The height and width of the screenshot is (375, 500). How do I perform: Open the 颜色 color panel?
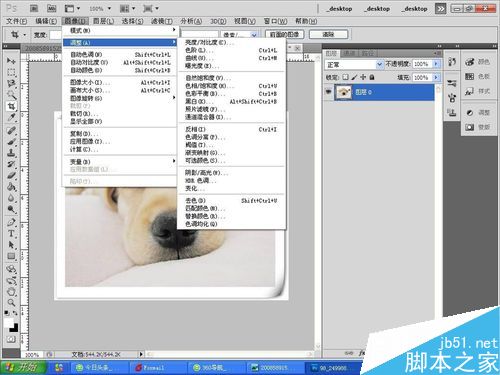pyautogui.click(x=478, y=62)
